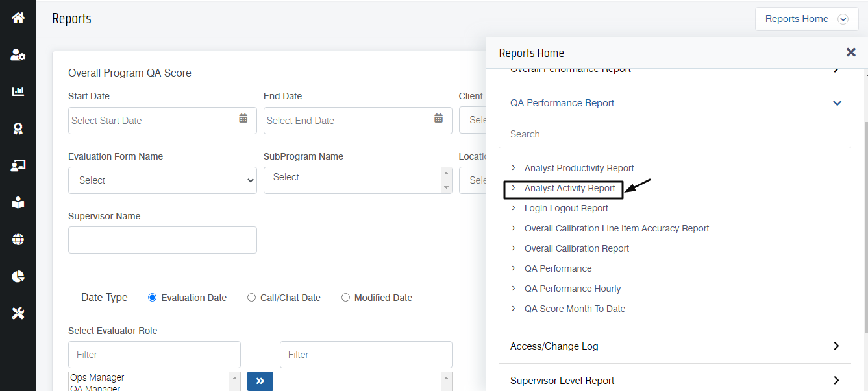Click the Supervisor Name input box
The image size is (868, 391).
pyautogui.click(x=162, y=240)
